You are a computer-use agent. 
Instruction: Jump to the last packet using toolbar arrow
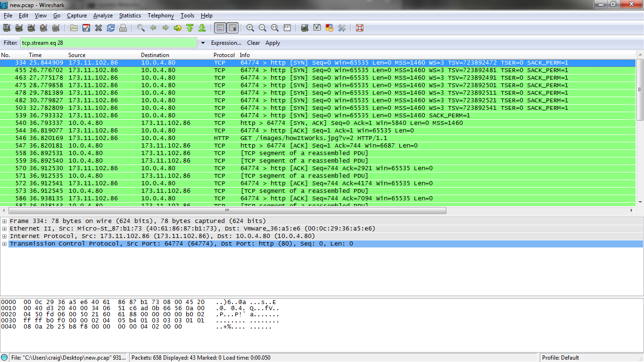pyautogui.click(x=202, y=28)
